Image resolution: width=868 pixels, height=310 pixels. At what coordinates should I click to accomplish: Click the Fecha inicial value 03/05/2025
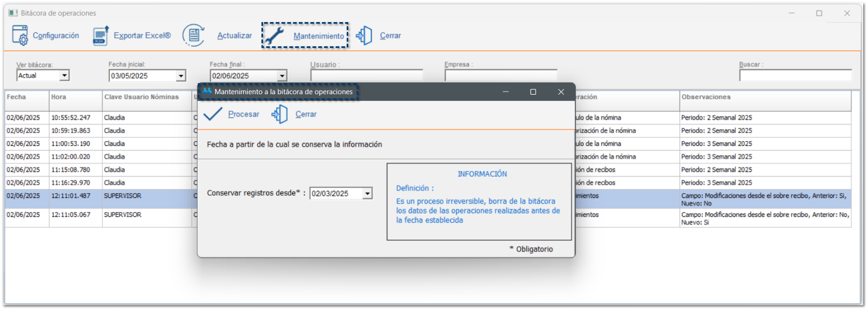pos(129,76)
